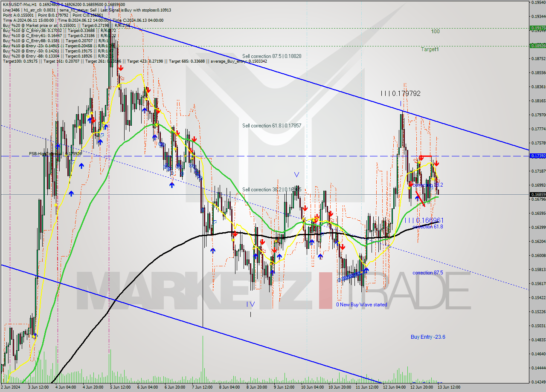Click the 'Sell correction 87.5 | 0.18828' label

click(x=272, y=56)
